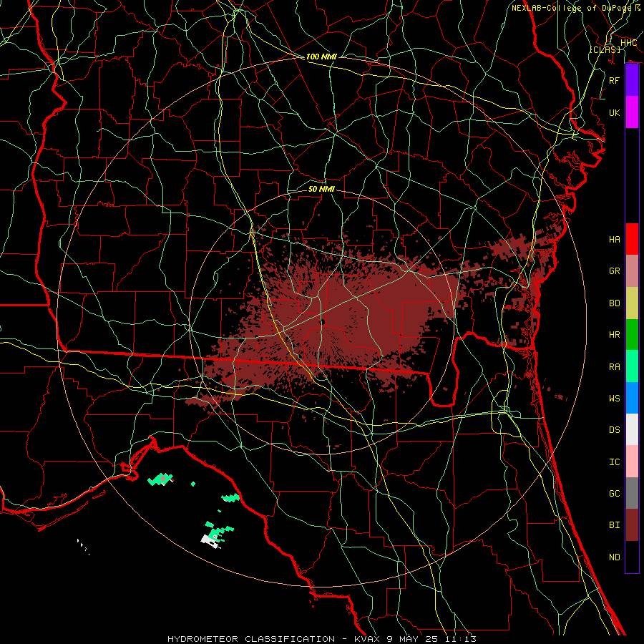
Task: Click the DS legend label
Action: (x=614, y=429)
